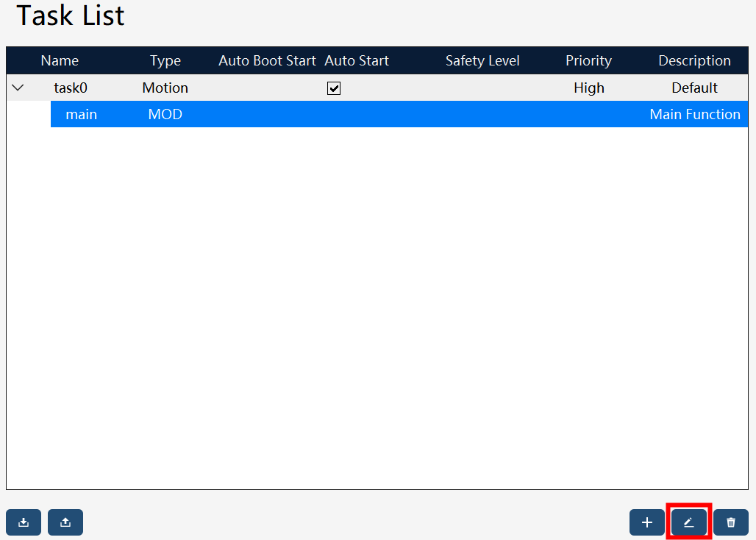The width and height of the screenshot is (756, 540).
Task: Add a new task with plus button
Action: tap(647, 522)
